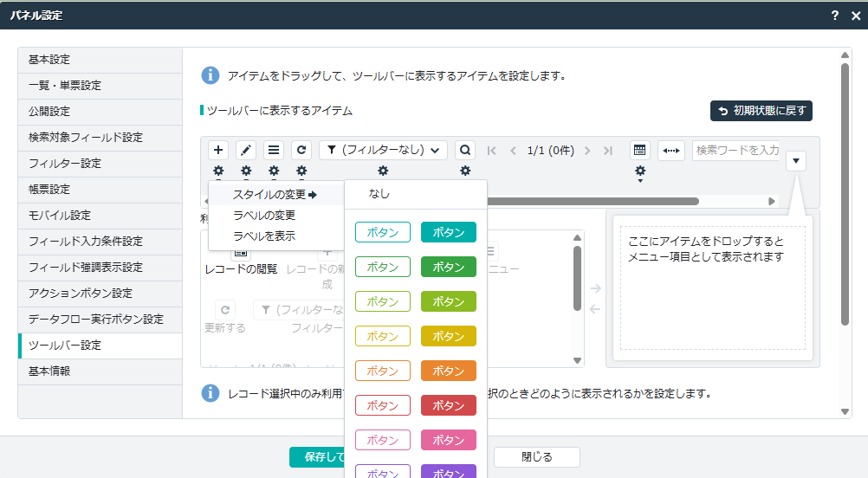Expand the toolbar overflow menu arrow
This screenshot has width=868, height=478.
[797, 161]
